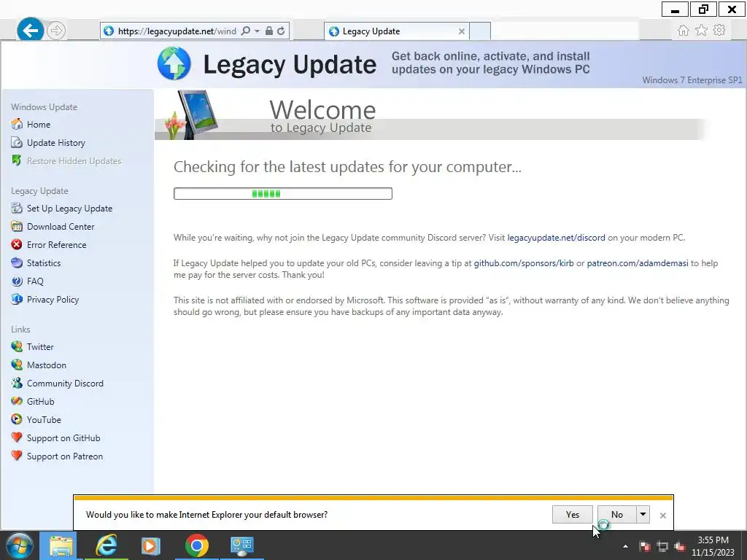Click the search magnifier in address bar
Screen dimensions: 747x560
(x=245, y=31)
